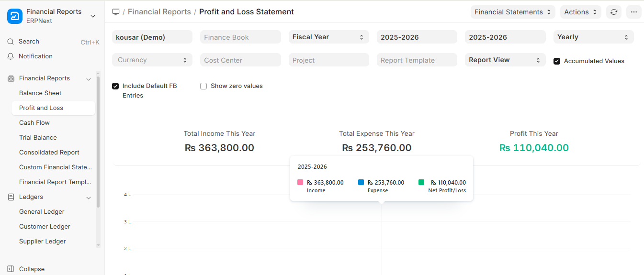This screenshot has width=644, height=275.
Task: Click the desktop home breadcrumb icon
Action: click(116, 12)
